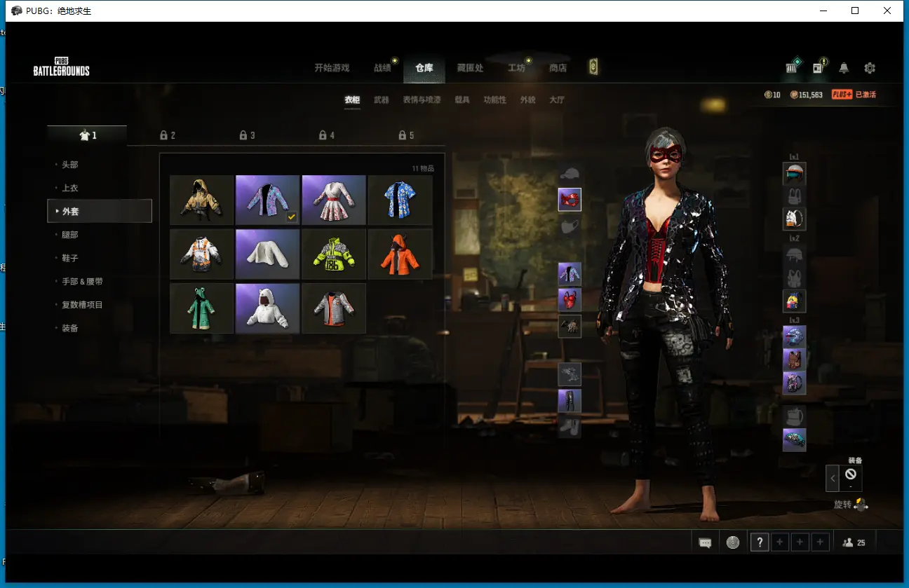Select locked preset slot 2

(168, 135)
